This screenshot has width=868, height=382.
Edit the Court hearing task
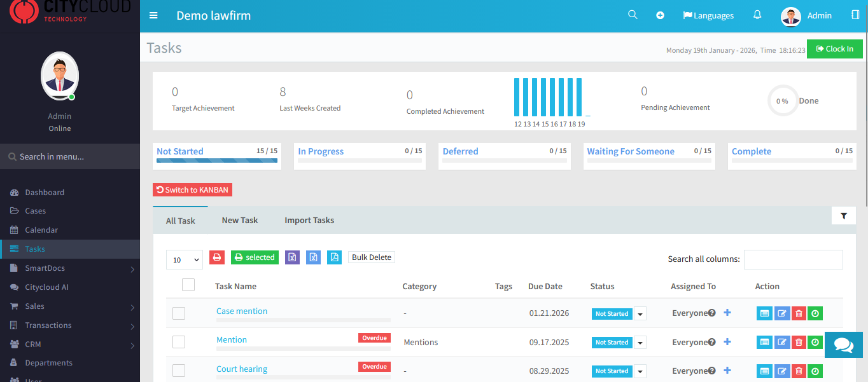(782, 371)
